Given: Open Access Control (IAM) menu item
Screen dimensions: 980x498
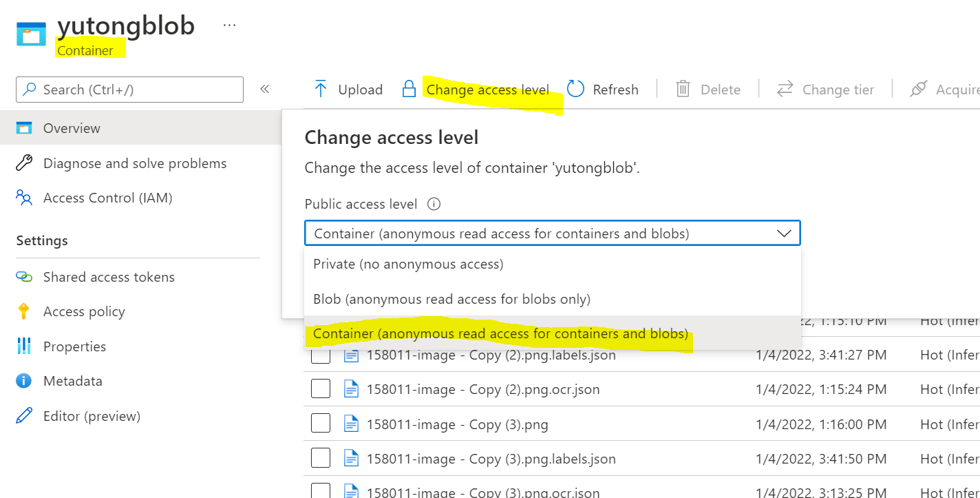Looking at the screenshot, I should (107, 198).
